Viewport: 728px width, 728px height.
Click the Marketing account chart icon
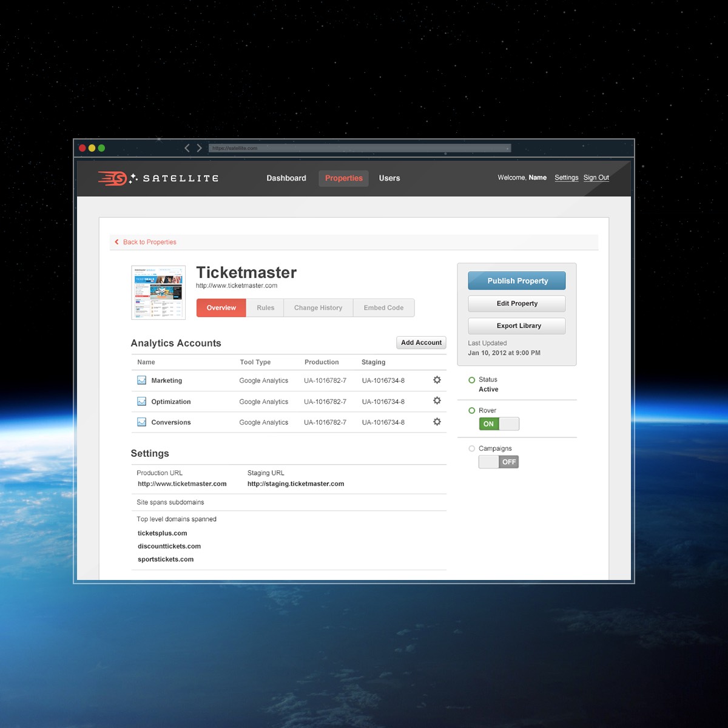[141, 380]
